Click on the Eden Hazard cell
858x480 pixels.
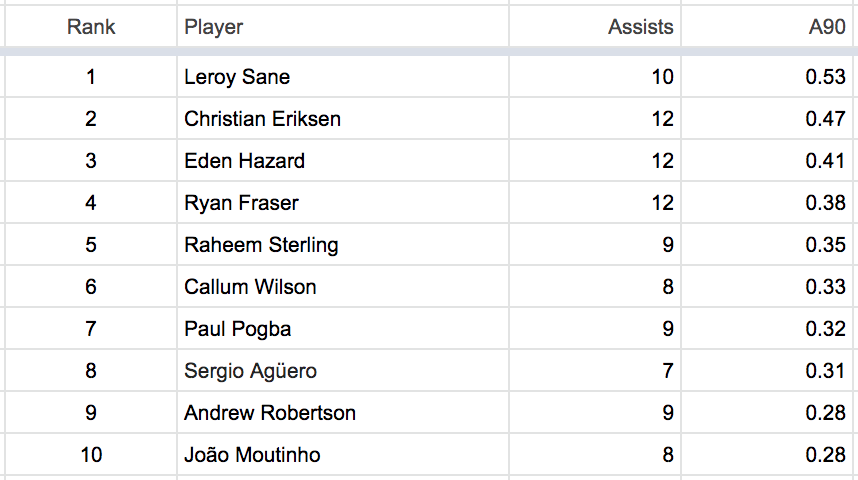(244, 161)
